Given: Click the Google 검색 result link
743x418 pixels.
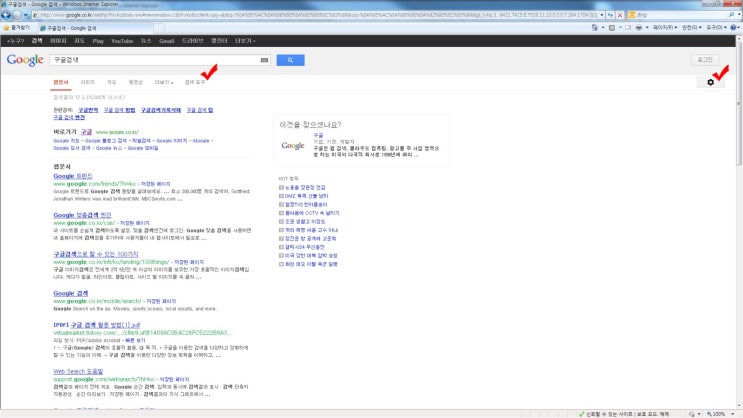Looking at the screenshot, I should coord(71,293).
